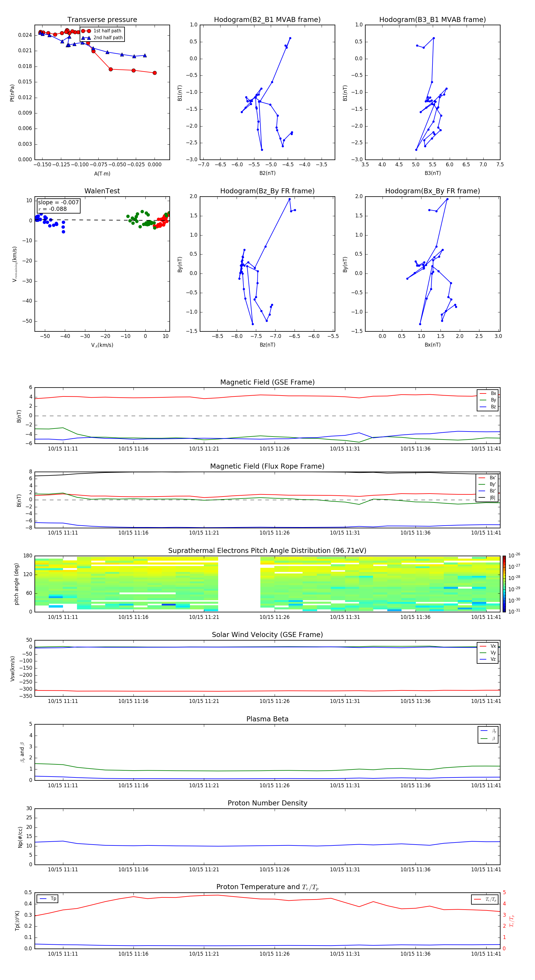Click the Walen test 'VA(km/s)' axis label
Viewport: 535px width, 980px height.
point(102,345)
